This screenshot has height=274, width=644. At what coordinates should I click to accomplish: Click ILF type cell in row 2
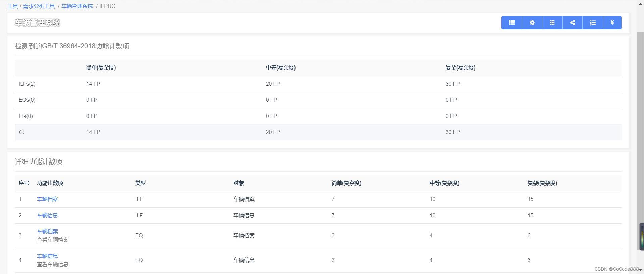pyautogui.click(x=139, y=215)
